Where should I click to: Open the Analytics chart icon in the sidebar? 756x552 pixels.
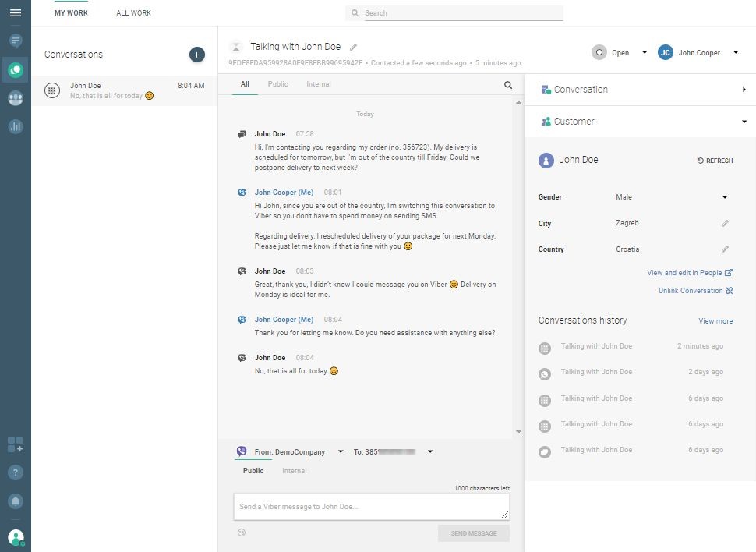16,126
